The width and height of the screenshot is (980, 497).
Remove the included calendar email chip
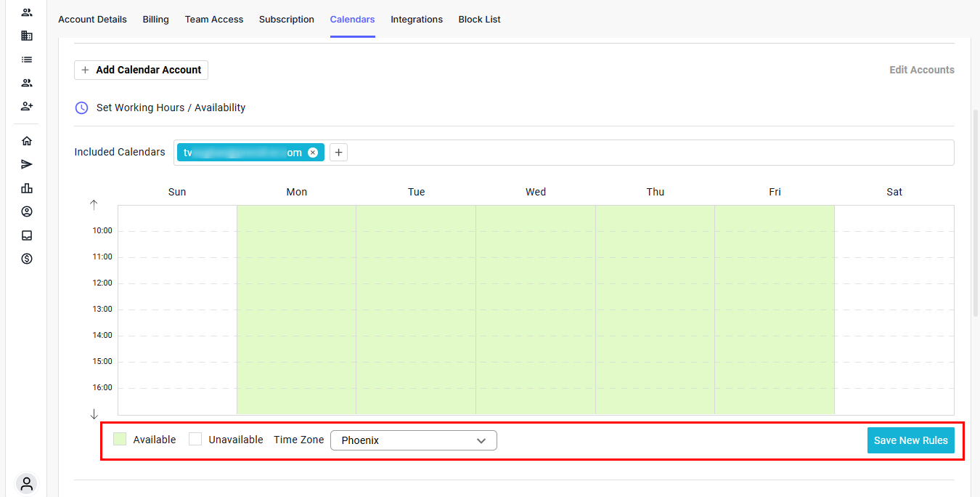point(313,153)
